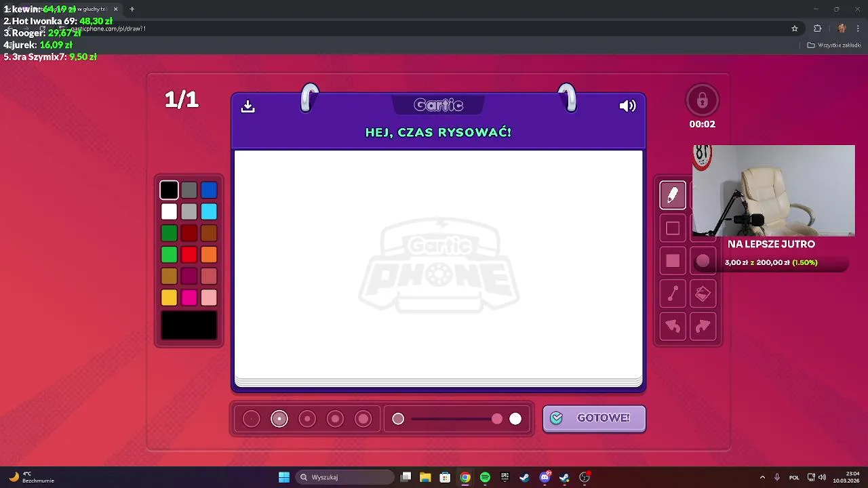Image resolution: width=868 pixels, height=488 pixels.
Task: Choose the largest brush thickness
Action: click(x=363, y=419)
